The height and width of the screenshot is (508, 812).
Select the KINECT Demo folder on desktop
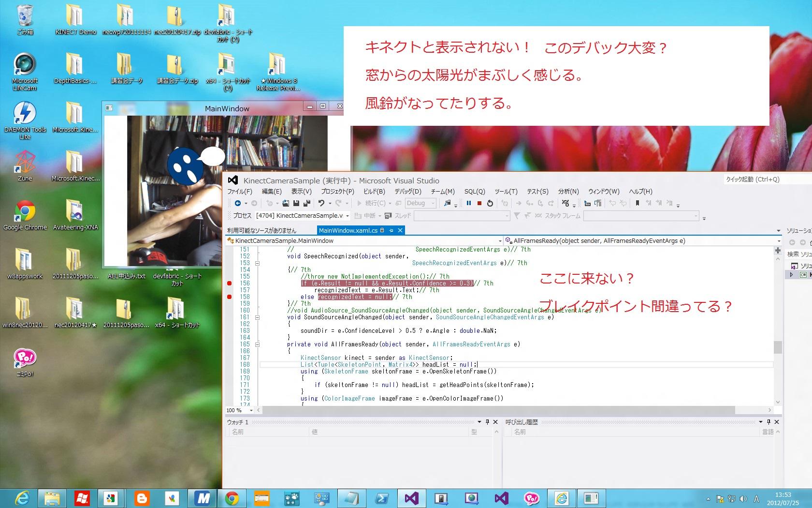click(x=76, y=20)
